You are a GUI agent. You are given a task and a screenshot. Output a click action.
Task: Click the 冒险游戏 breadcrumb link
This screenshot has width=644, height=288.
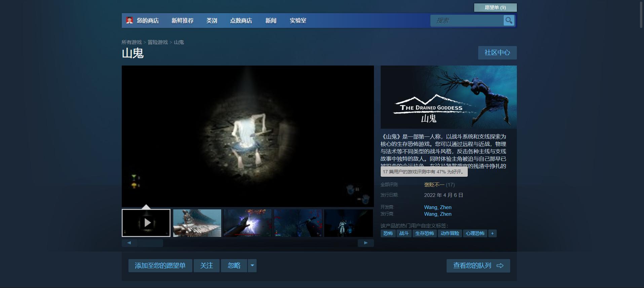158,42
